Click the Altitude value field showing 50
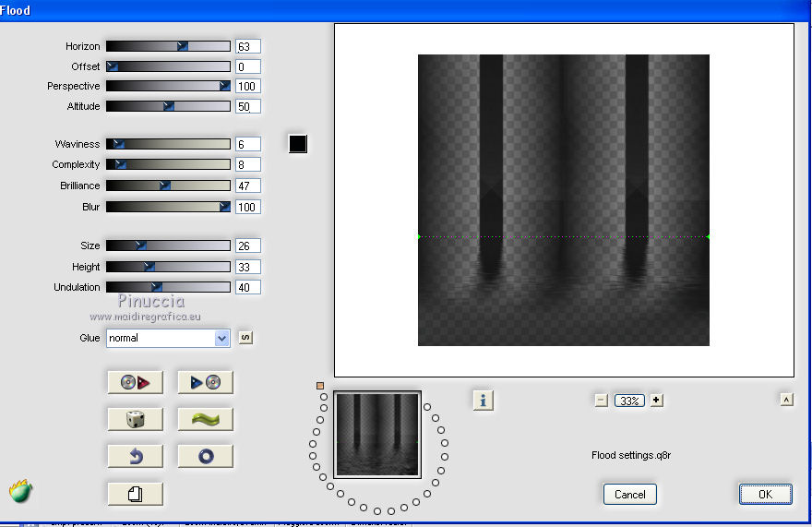This screenshot has width=812, height=527. 248,106
